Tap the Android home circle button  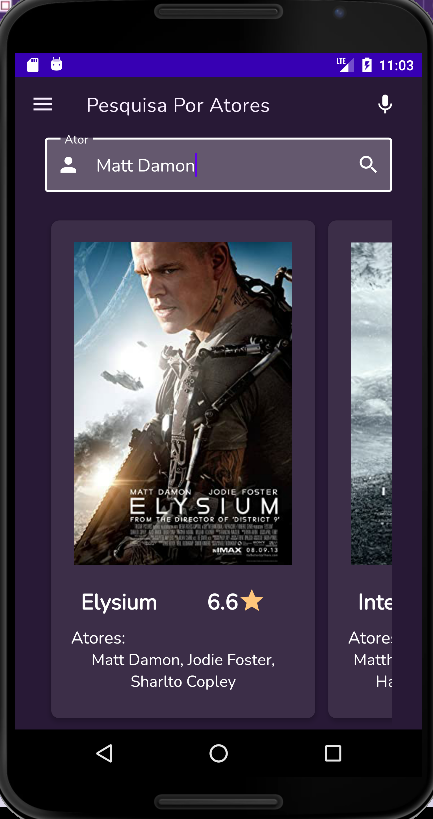point(218,753)
